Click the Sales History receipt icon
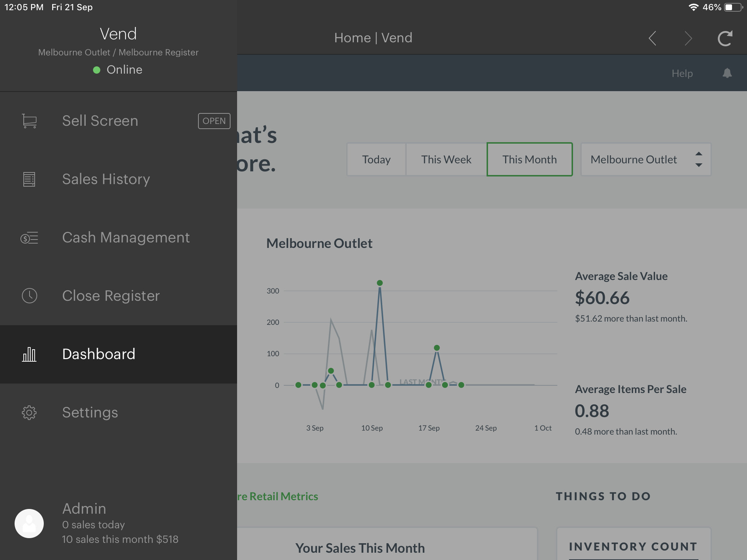The width and height of the screenshot is (747, 560). coord(29,179)
